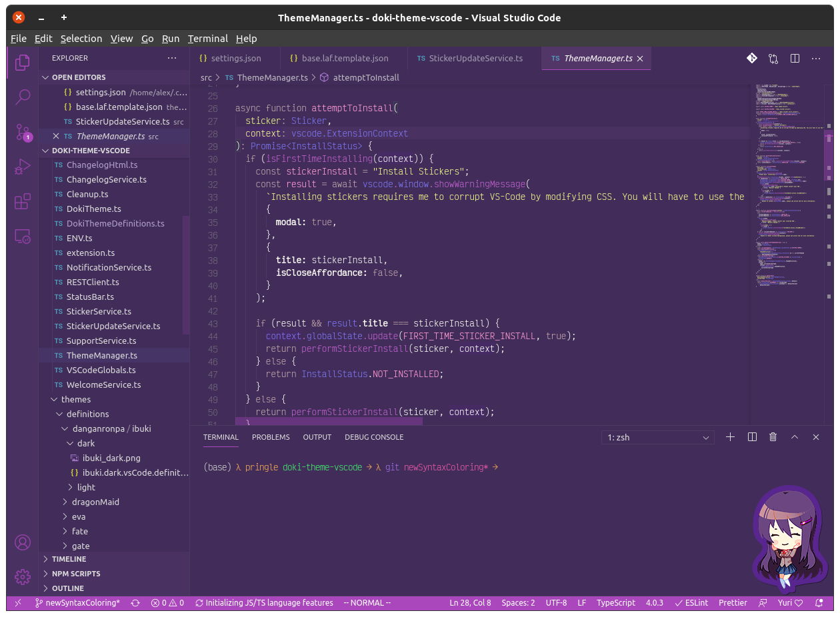Click Ln 28, Col 8 cursor position
Image resolution: width=840 pixels, height=617 pixels.
471,603
